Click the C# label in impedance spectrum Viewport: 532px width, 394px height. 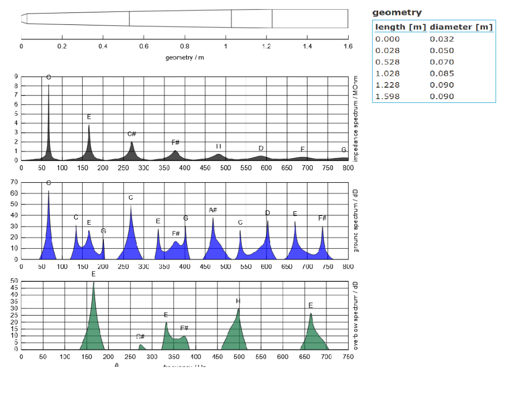pos(132,134)
